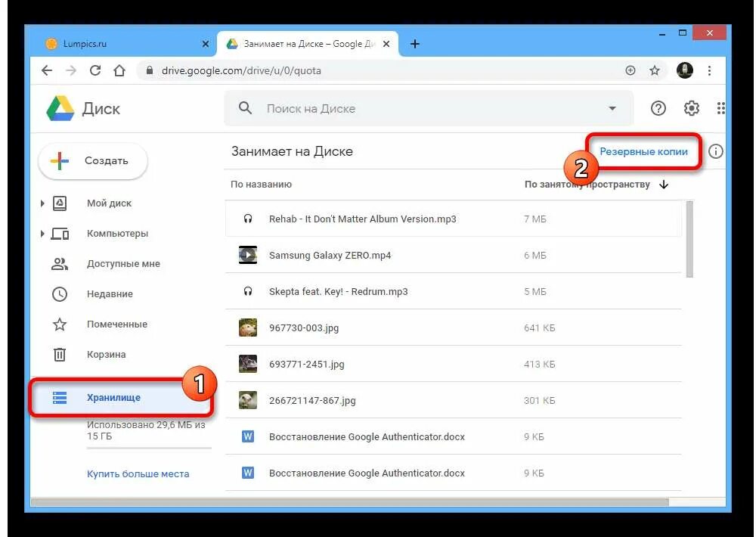
Task: Click the Помеченные star icon
Action: [60, 324]
